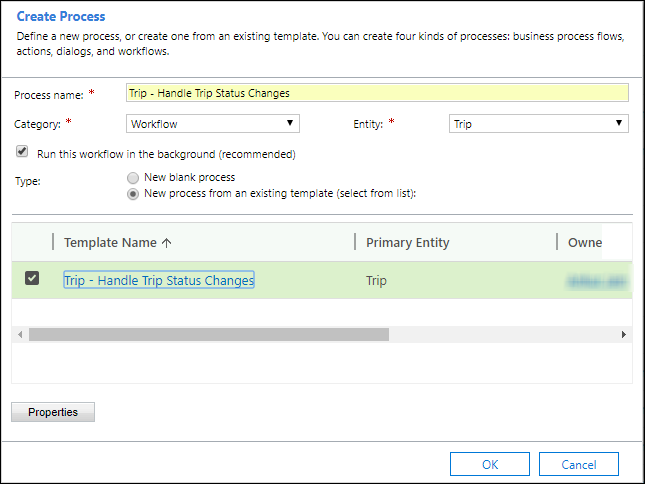Viewport: 645px width, 484px height.
Task: Click the horizontal scrollbar thumb in the list
Action: [x=208, y=335]
